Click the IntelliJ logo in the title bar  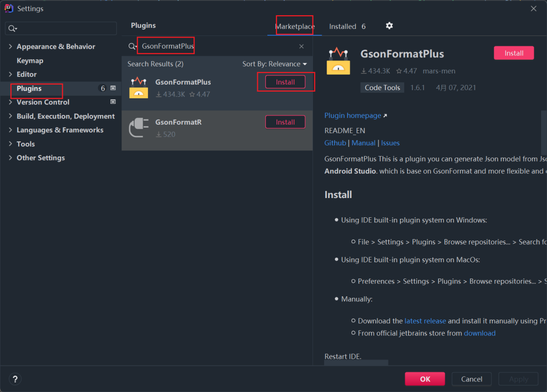pos(9,9)
